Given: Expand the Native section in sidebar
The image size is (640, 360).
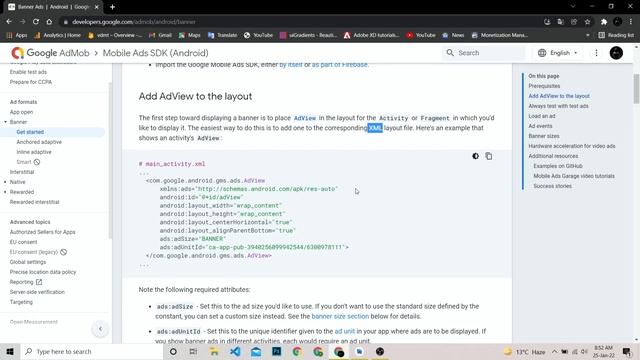Looking at the screenshot, I should (6, 182).
